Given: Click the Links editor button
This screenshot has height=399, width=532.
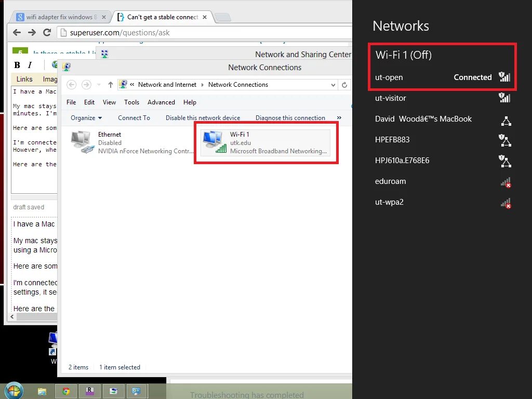Looking at the screenshot, I should [24, 79].
